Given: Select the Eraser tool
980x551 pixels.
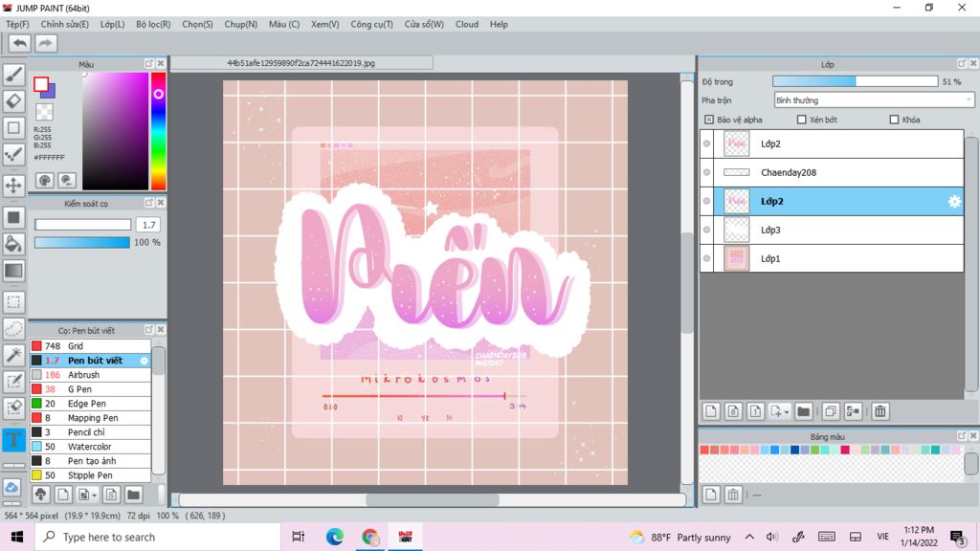Looking at the screenshot, I should (x=13, y=100).
